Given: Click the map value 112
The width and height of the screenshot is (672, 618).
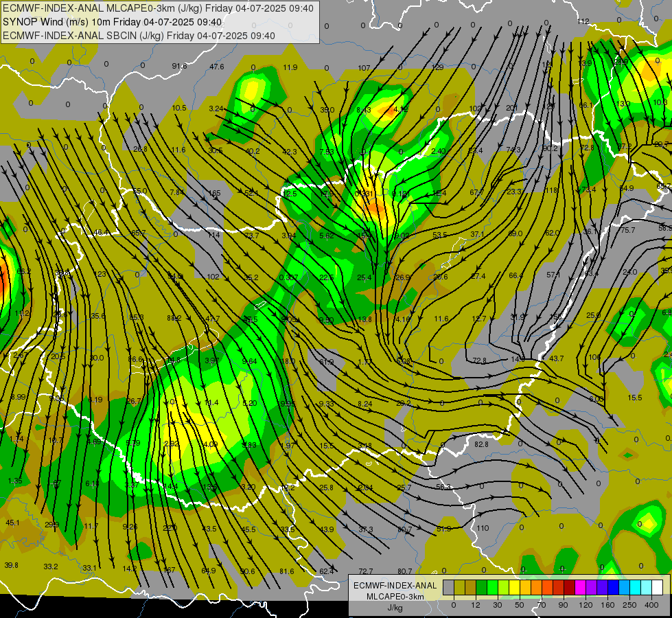Looking at the screenshot, I should click(x=583, y=21).
